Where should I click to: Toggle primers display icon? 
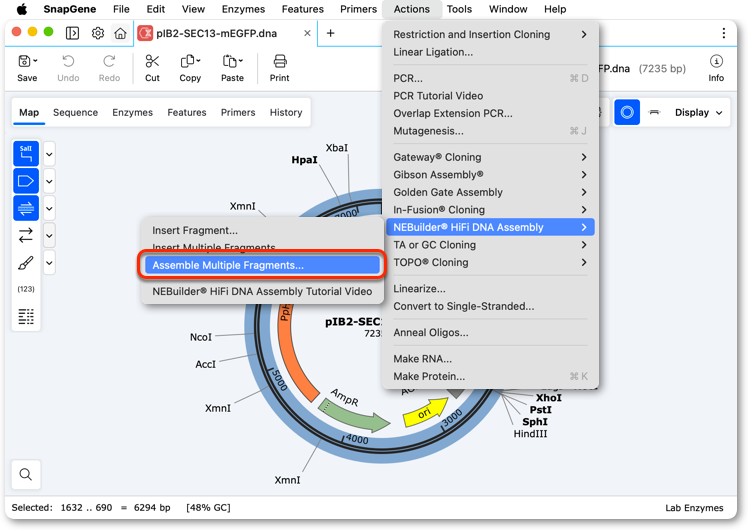click(26, 208)
